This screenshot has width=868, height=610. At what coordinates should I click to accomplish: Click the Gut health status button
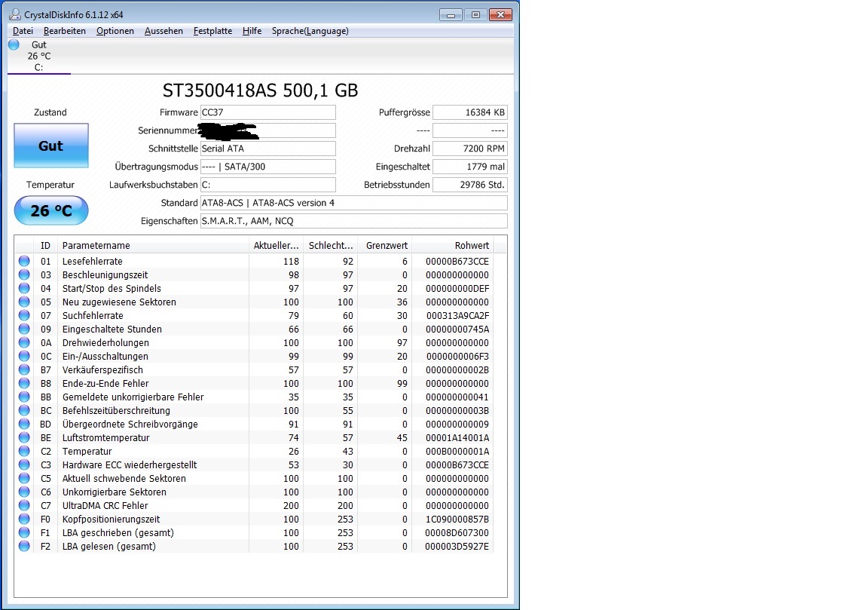coord(51,146)
